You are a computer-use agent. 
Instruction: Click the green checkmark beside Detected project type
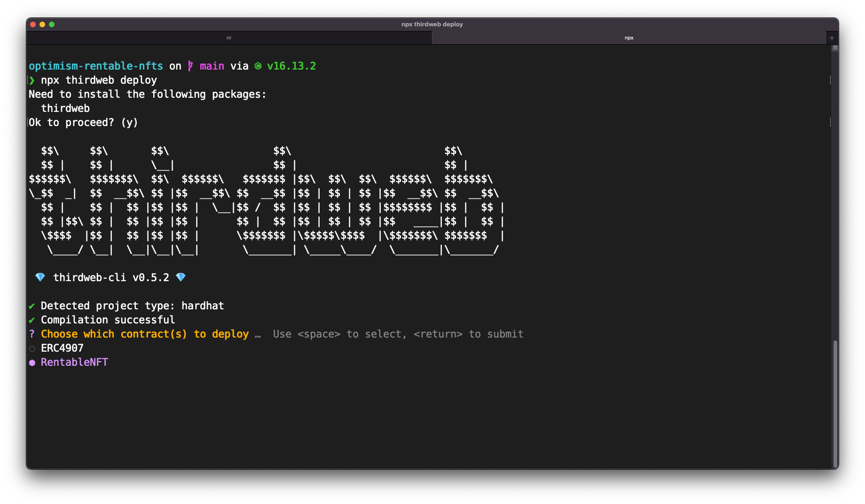pos(32,306)
